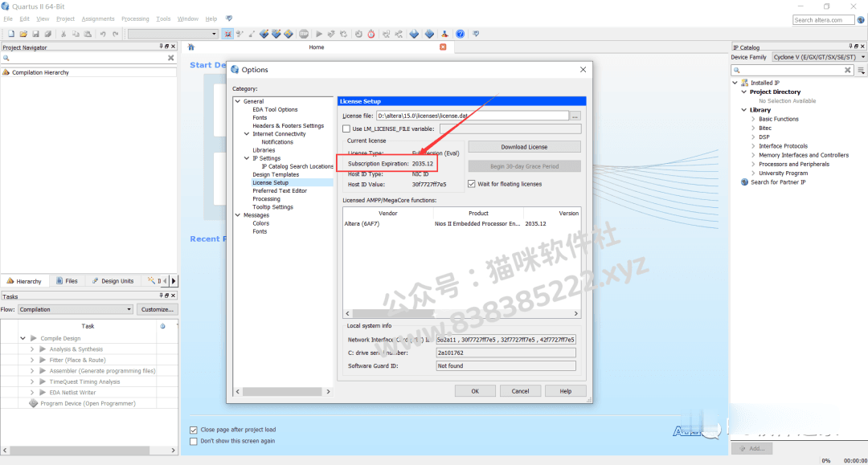Click the Category tree horizontal scrollbar
This screenshot has width=868, height=465.
tap(283, 391)
